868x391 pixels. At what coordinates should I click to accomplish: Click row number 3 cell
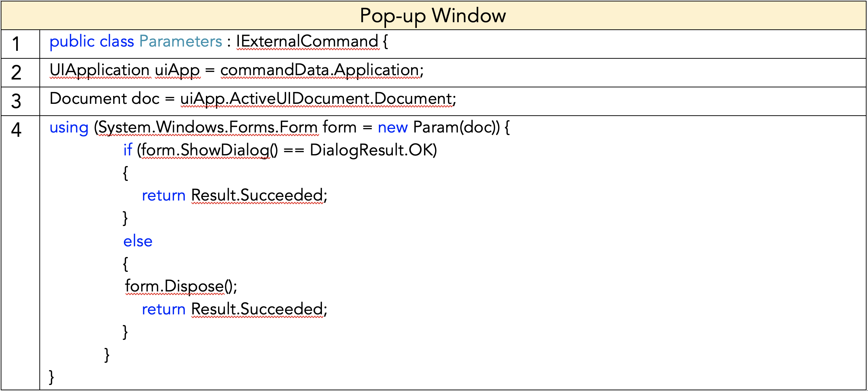point(16,101)
